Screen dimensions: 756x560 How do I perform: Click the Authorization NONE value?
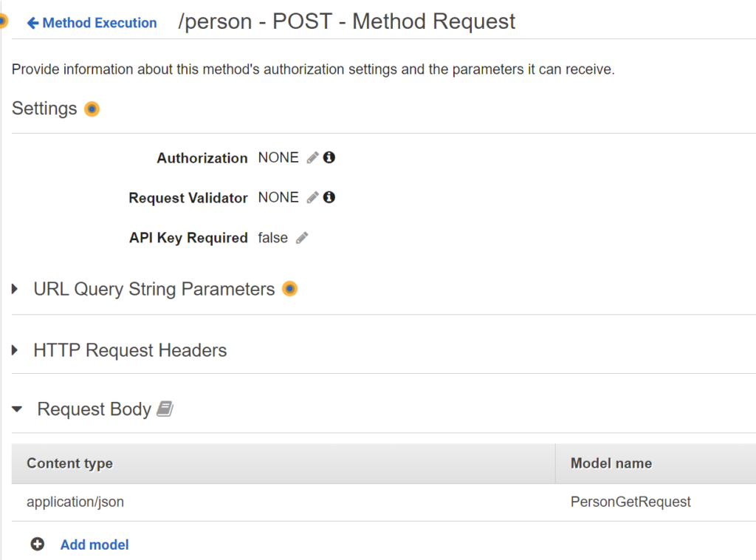(x=278, y=157)
